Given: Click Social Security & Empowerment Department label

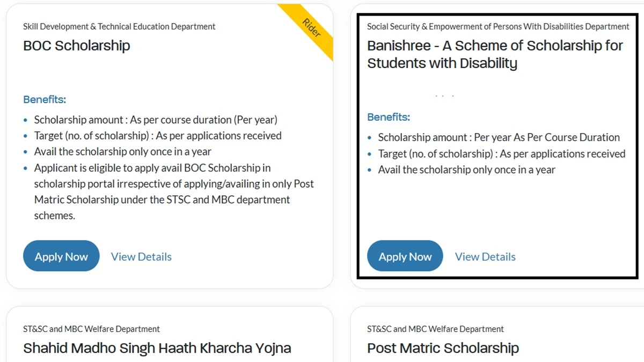Looking at the screenshot, I should (498, 26).
